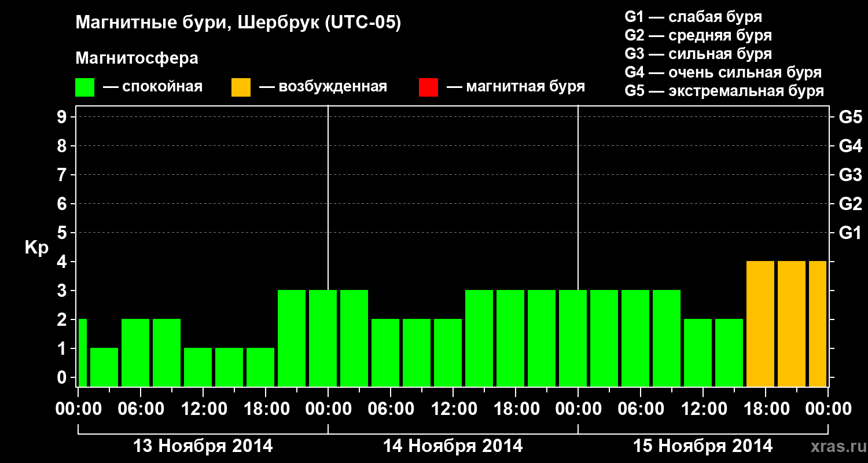
Task: Click the '12:00' label under 14 Ноября
Action: point(453,409)
